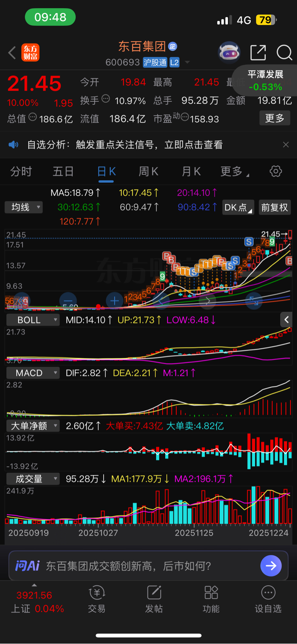
Task: Zoom in the K-line with plus button
Action: tap(114, 301)
